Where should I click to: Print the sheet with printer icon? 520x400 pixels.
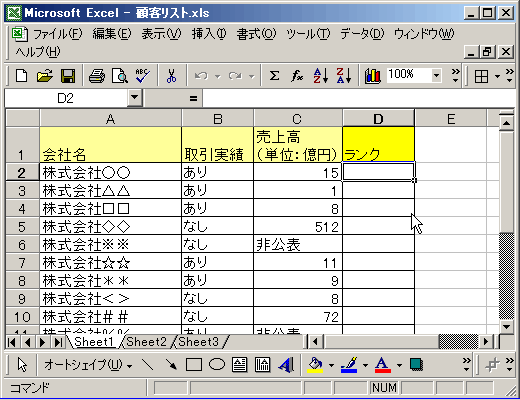pyautogui.click(x=97, y=76)
